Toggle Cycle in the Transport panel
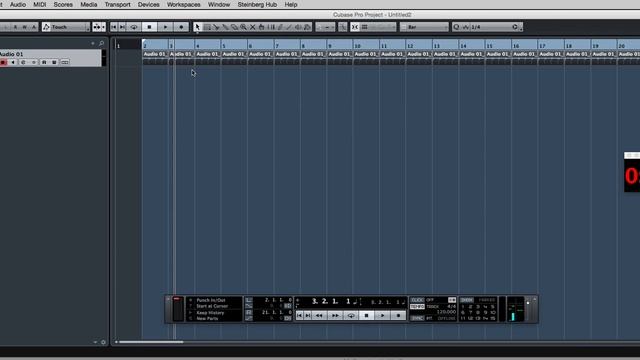The width and height of the screenshot is (640, 360). click(351, 316)
